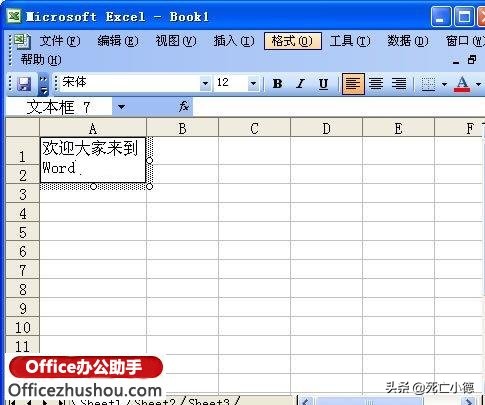The width and height of the screenshot is (485, 405).
Task: Select column A header
Action: tap(93, 128)
